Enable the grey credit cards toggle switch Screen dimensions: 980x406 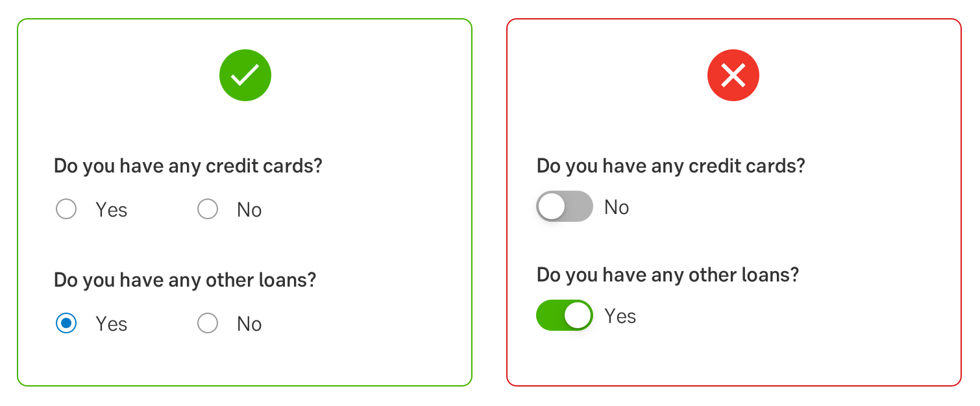(x=564, y=207)
